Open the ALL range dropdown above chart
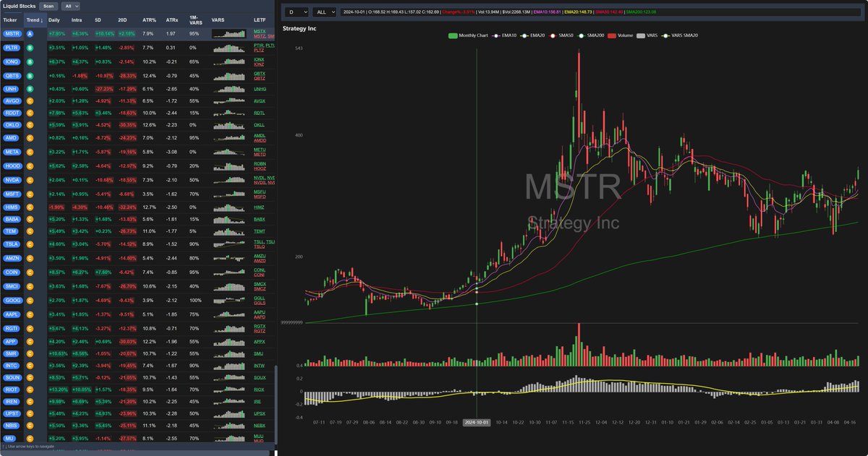This screenshot has width=868, height=456. [325, 12]
